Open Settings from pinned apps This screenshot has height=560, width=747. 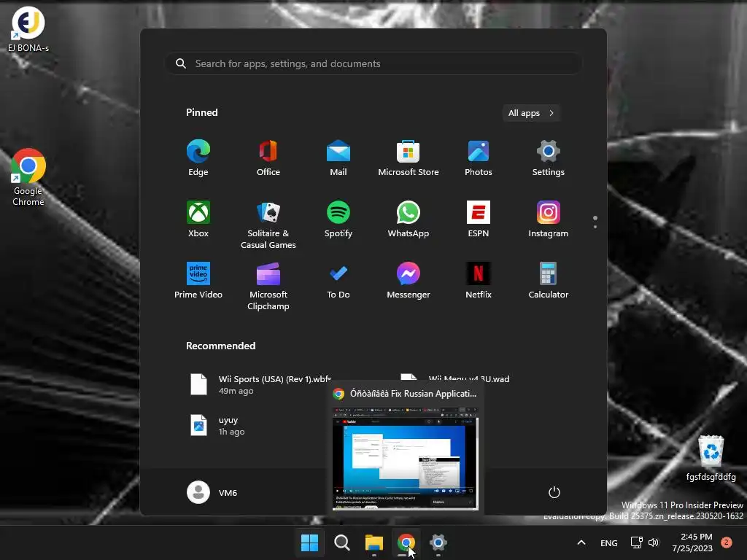[x=549, y=158]
